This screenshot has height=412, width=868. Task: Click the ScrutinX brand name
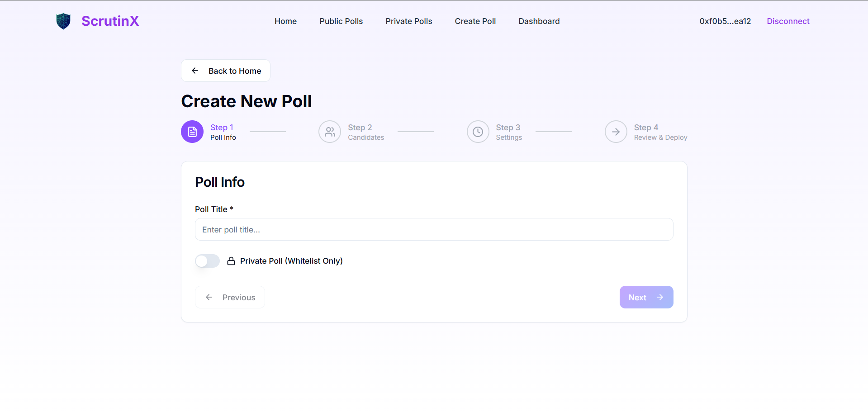point(110,21)
